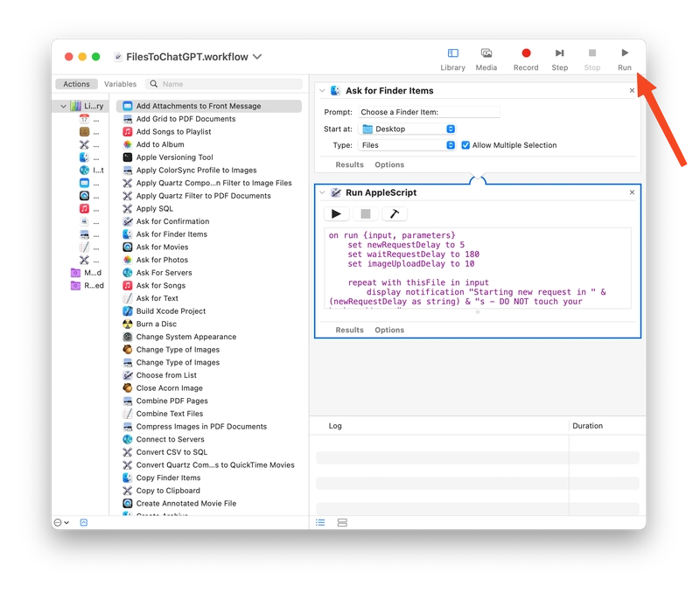Select Ask for Movies action
This screenshot has width=700, height=593.
pos(162,248)
